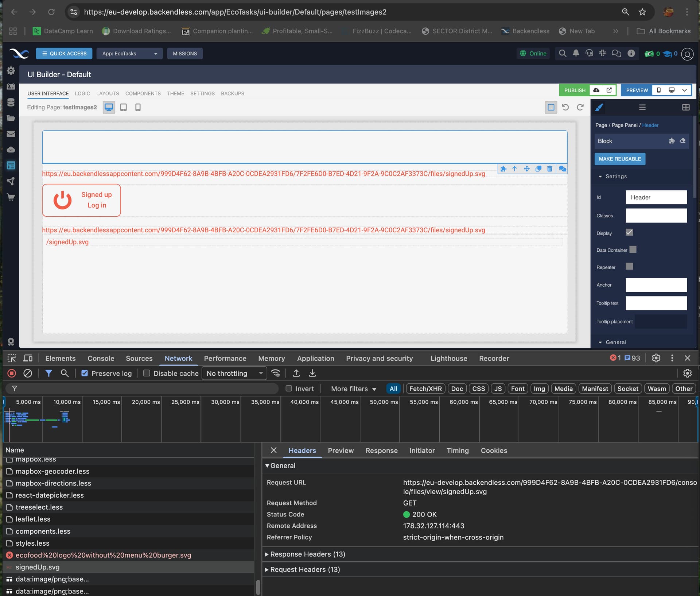Click the notifications bell icon
The height and width of the screenshot is (596, 700).
[576, 53]
